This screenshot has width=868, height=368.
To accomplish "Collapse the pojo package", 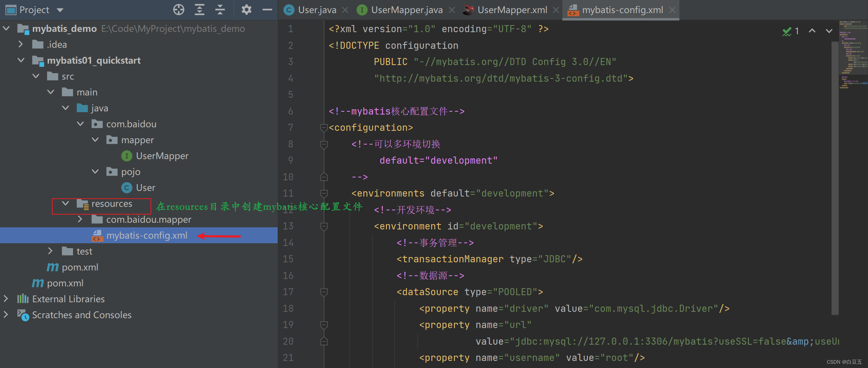I will pos(95,171).
